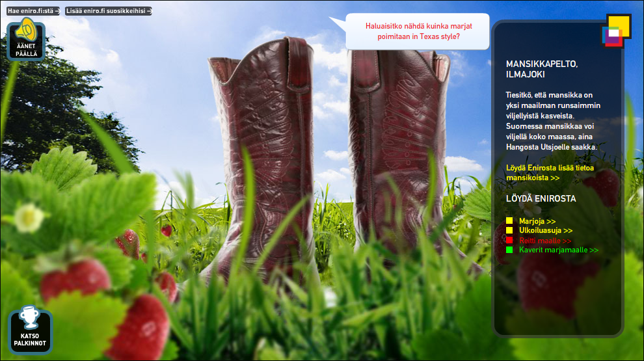
Task: Click the Mansikkapelto, Ilmajoki heading
Action: point(542,69)
